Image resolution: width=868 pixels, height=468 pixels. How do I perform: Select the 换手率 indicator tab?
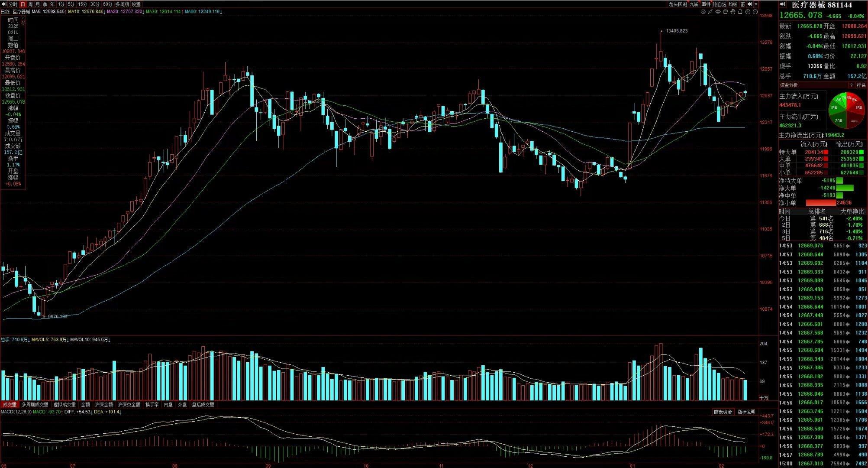(152, 405)
